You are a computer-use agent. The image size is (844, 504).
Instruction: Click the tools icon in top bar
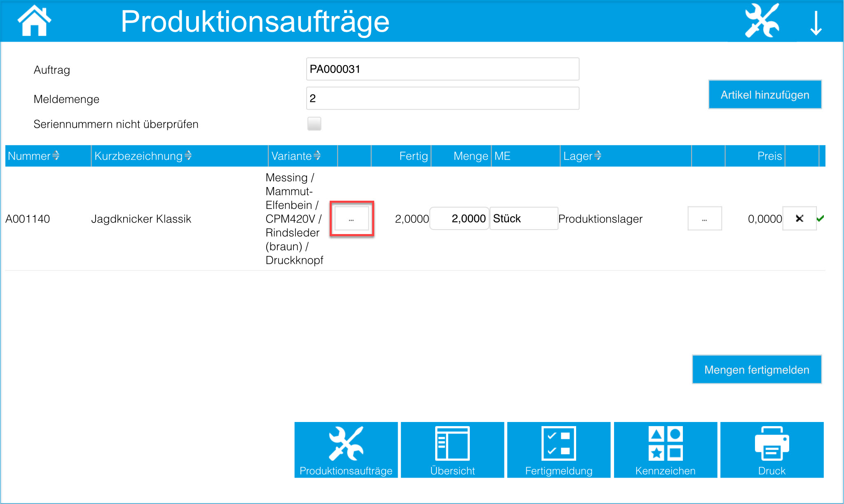(x=762, y=21)
